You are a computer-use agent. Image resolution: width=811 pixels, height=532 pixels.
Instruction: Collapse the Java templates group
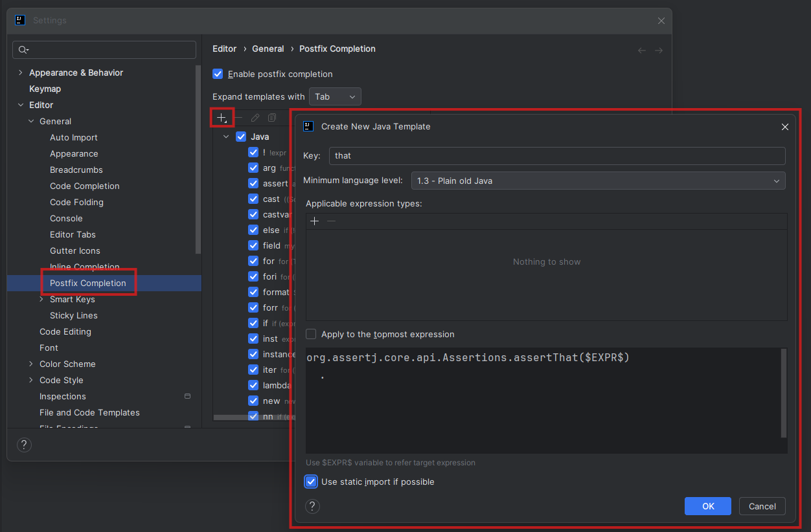click(x=226, y=137)
